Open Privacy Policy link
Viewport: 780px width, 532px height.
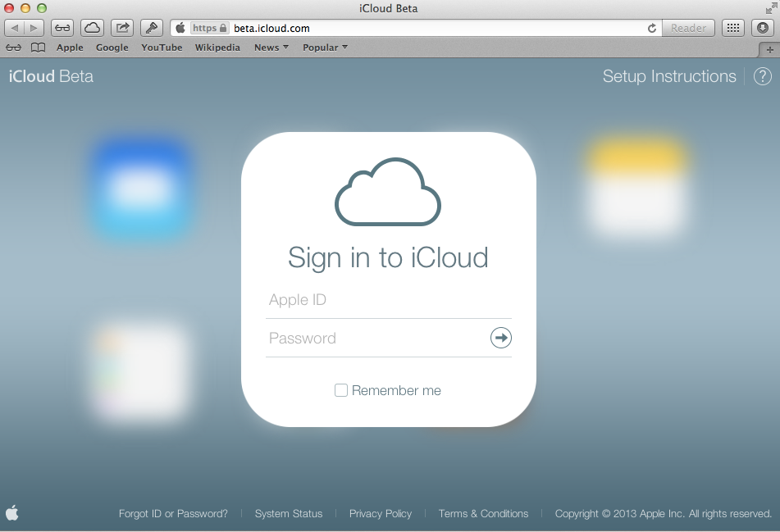(x=381, y=514)
